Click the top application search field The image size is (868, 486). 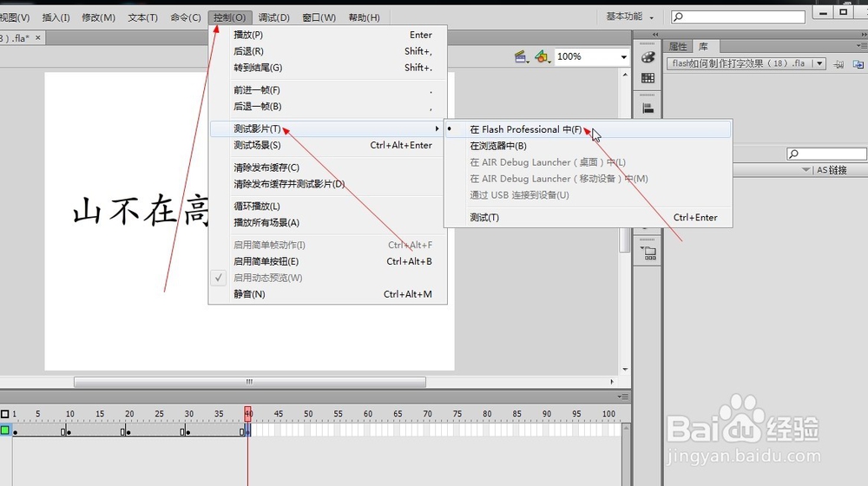tap(738, 16)
